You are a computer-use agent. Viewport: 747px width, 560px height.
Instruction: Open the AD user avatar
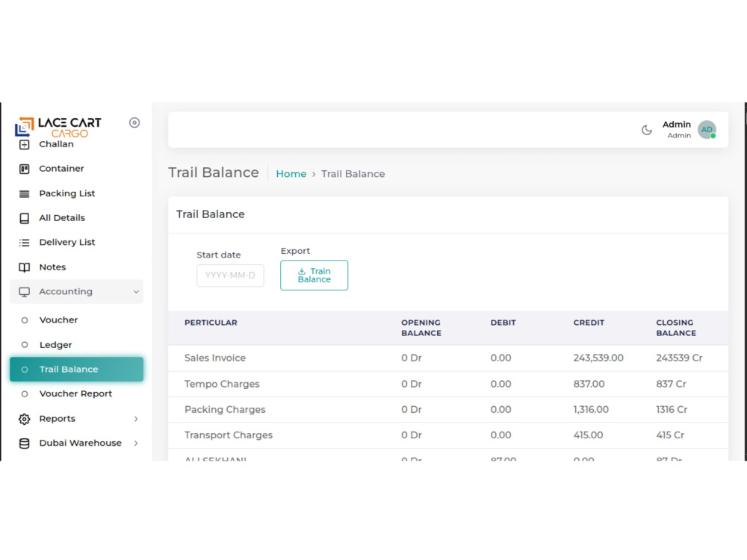(707, 130)
